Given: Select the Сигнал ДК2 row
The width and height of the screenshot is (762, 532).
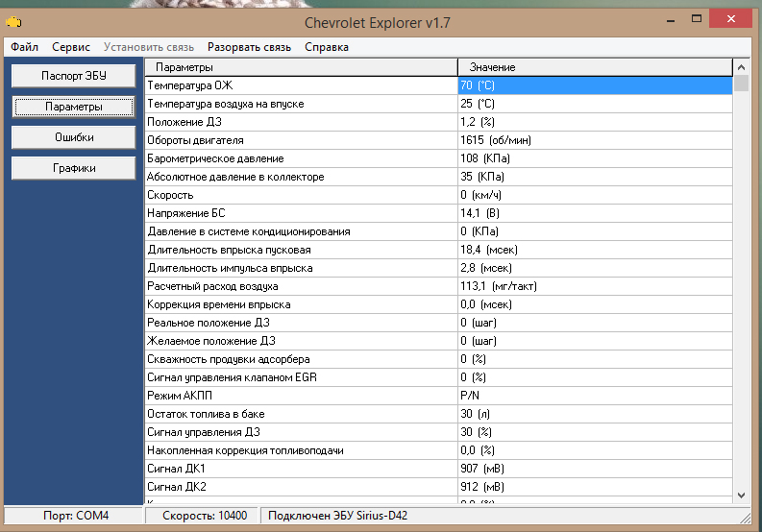Looking at the screenshot, I should [439, 487].
